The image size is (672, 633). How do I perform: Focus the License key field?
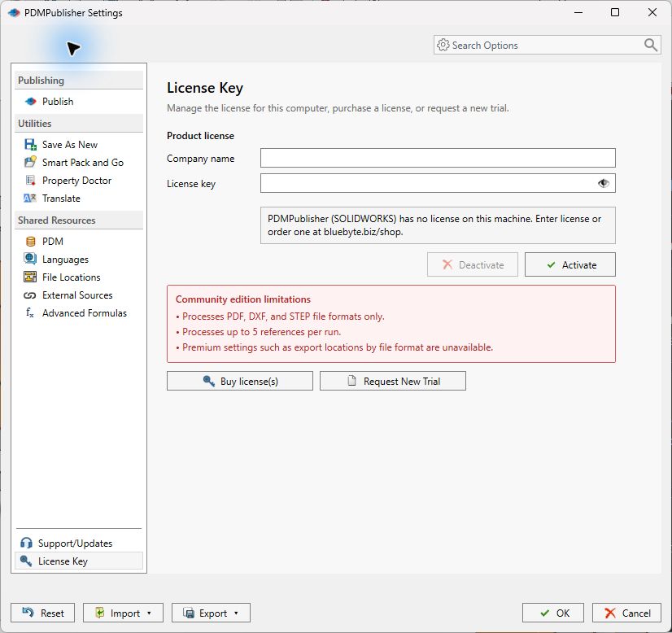coord(438,183)
